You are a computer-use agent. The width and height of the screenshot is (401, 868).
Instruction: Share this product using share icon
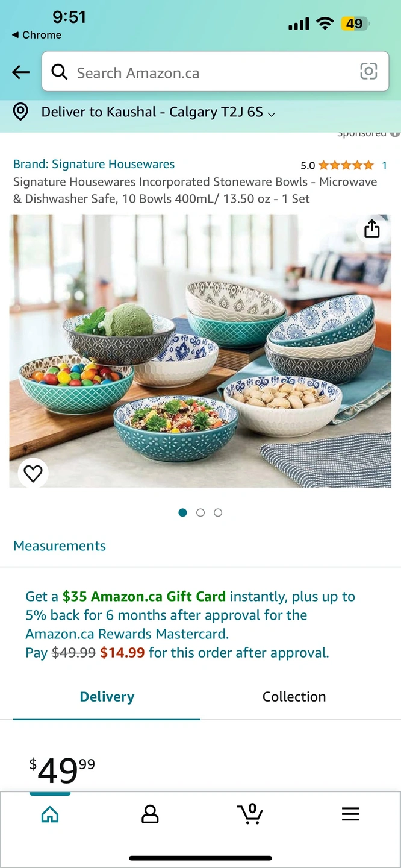pyautogui.click(x=372, y=229)
